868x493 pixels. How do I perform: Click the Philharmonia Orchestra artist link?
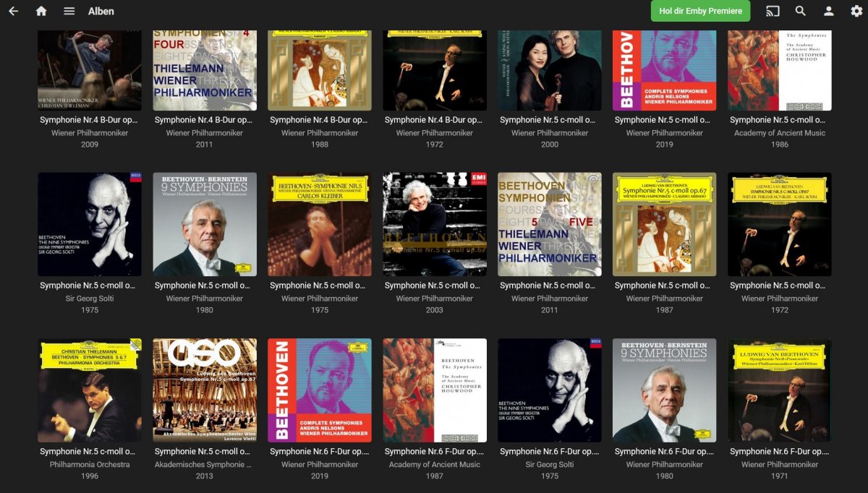[x=90, y=465]
